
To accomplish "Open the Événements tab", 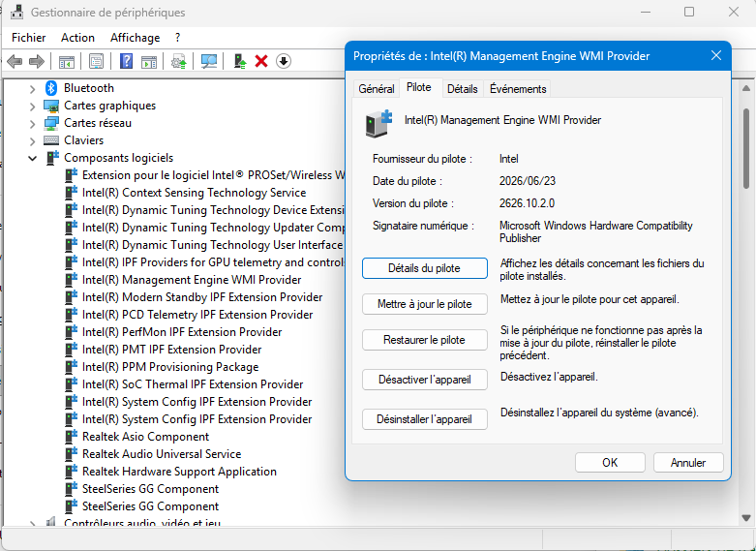I will pyautogui.click(x=518, y=89).
